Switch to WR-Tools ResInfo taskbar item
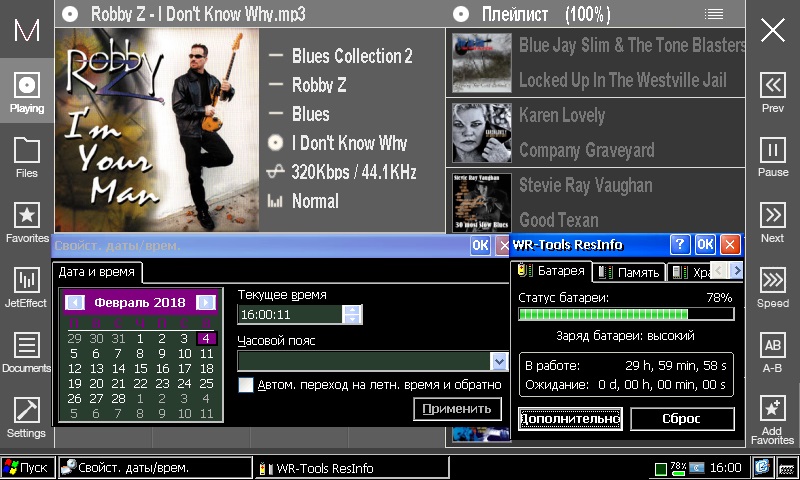Image resolution: width=800 pixels, height=480 pixels. click(352, 468)
